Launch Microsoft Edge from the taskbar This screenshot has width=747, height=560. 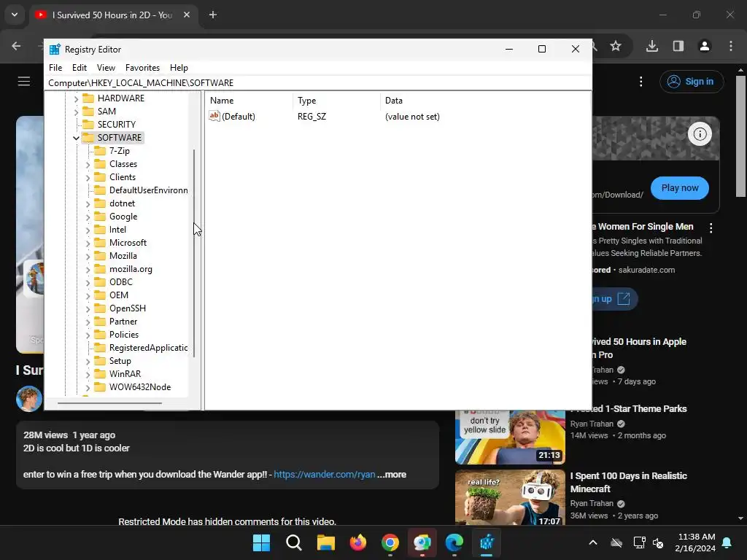[454, 542]
